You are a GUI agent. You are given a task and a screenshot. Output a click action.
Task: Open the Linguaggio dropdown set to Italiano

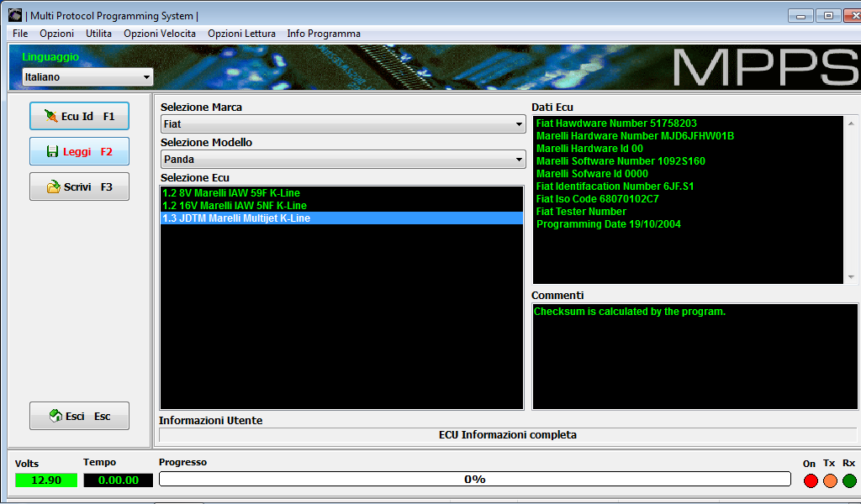pos(87,76)
